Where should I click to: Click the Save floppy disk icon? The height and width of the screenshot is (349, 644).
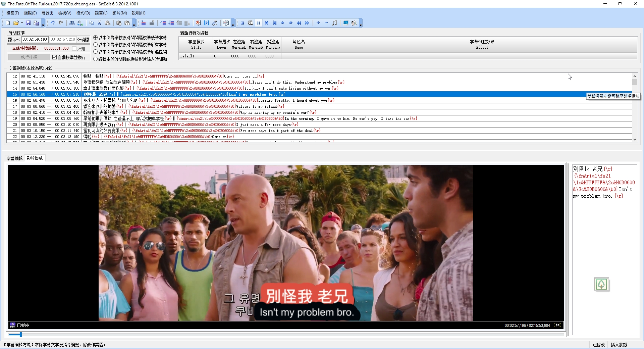coord(28,23)
